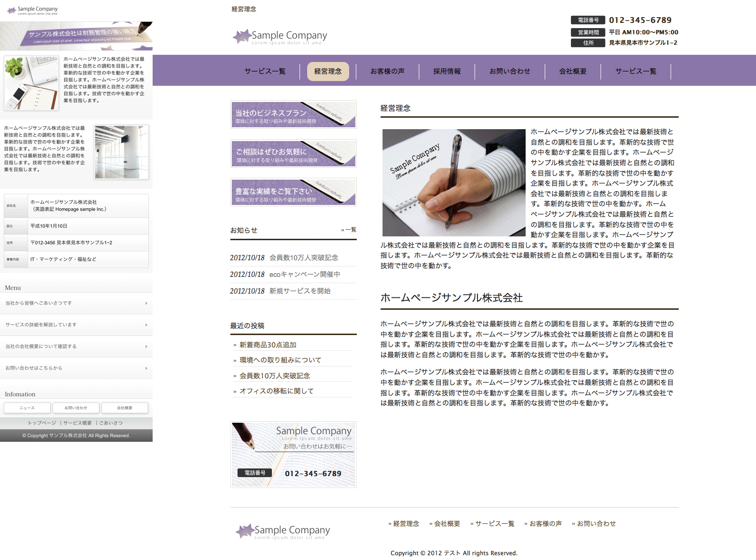The width and height of the screenshot is (756, 560).
Task: Expand 当社から皆様へごあいさつです menu row
Action: (76, 303)
